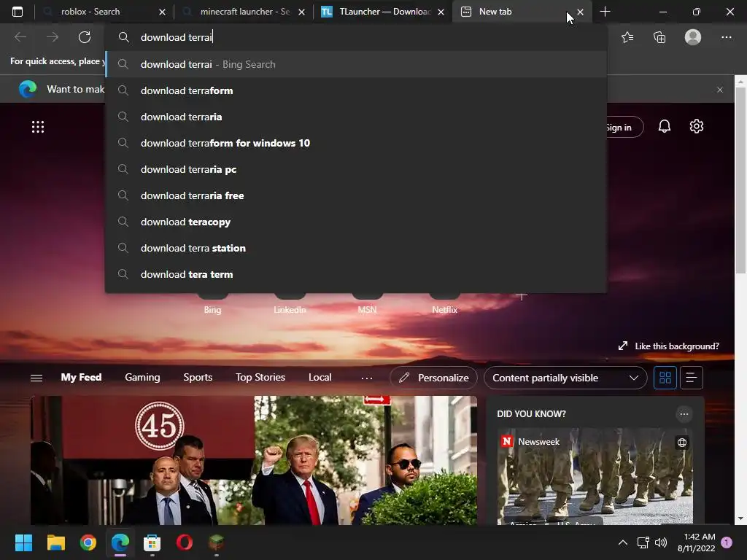Refresh the current page

coord(85,36)
